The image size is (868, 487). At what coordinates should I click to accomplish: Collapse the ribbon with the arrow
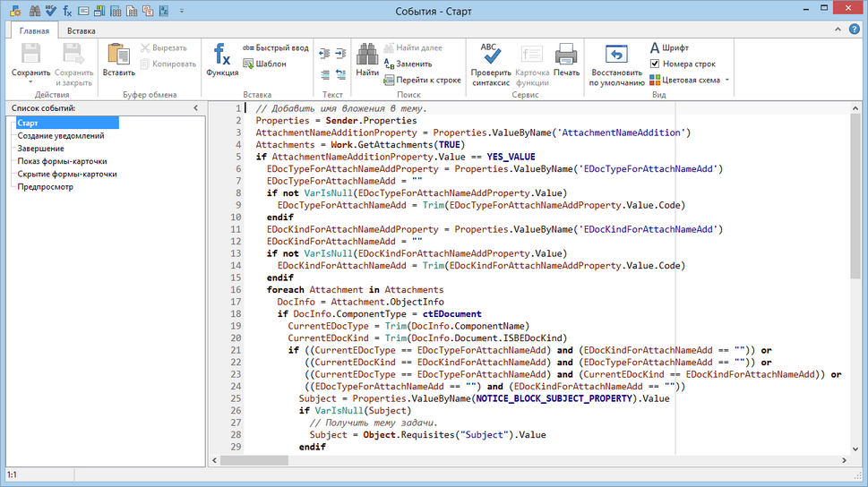point(839,30)
